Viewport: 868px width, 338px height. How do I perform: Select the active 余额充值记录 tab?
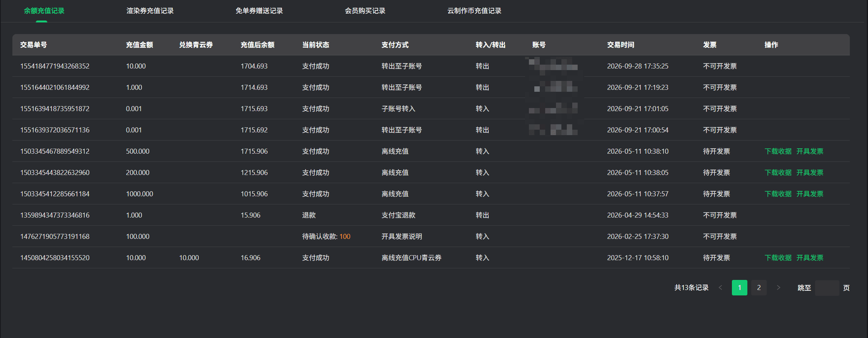[44, 11]
